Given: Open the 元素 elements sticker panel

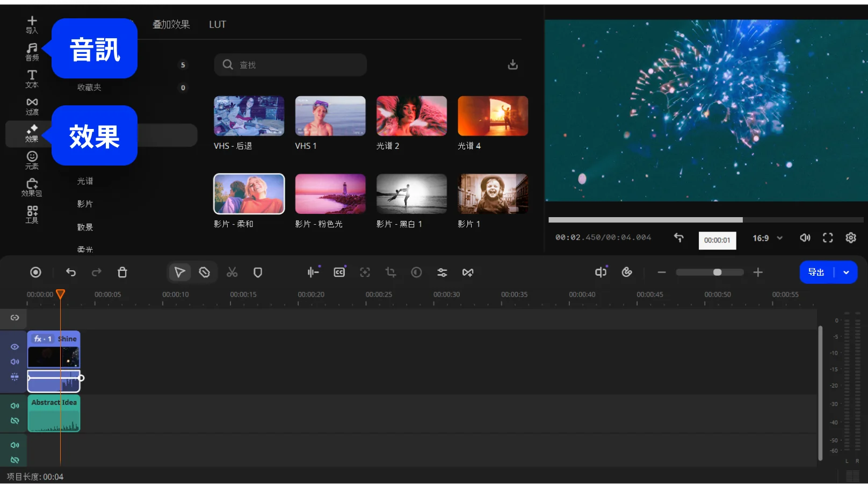Looking at the screenshot, I should click(x=32, y=160).
